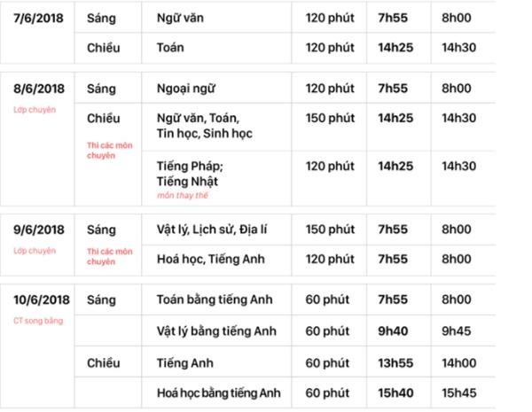
Task: Select "Toán" in the 7/6 afternoon row
Action: 172,48
